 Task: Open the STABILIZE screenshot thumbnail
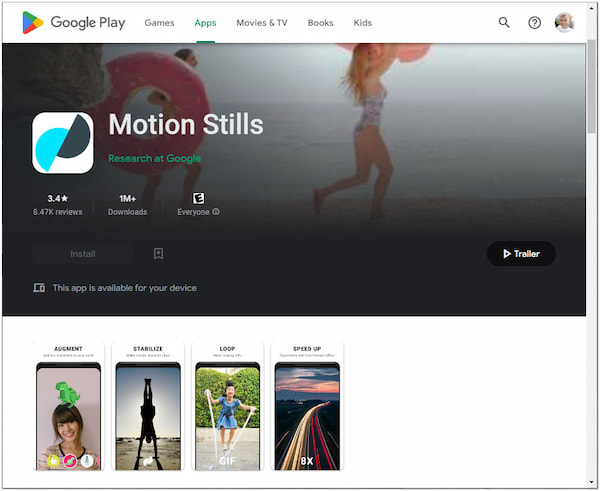pos(148,406)
